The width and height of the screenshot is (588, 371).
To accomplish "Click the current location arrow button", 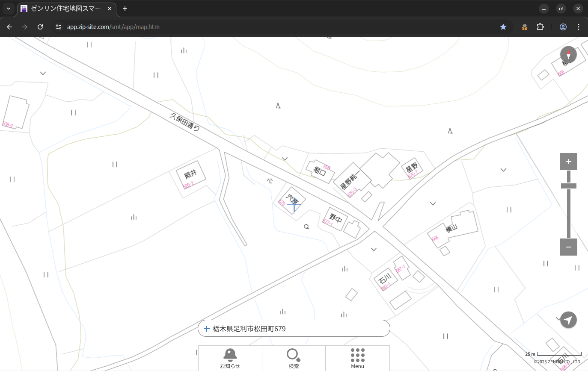I will pyautogui.click(x=568, y=320).
